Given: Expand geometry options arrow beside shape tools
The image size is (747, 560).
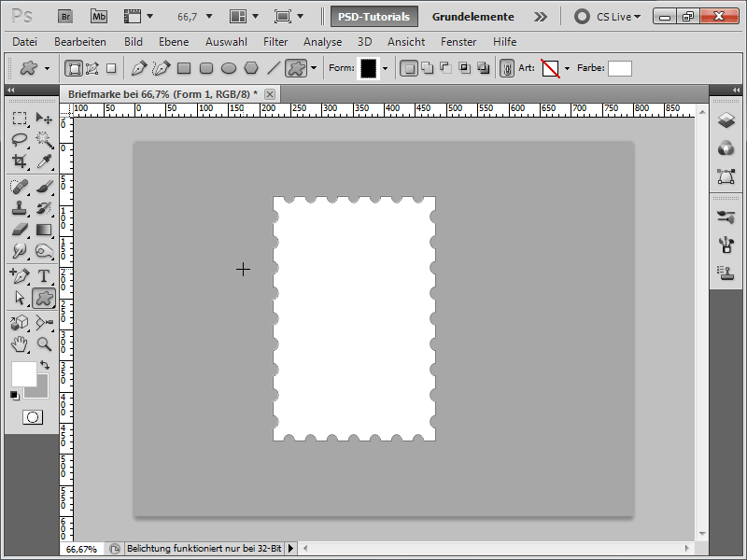Looking at the screenshot, I should (x=314, y=68).
